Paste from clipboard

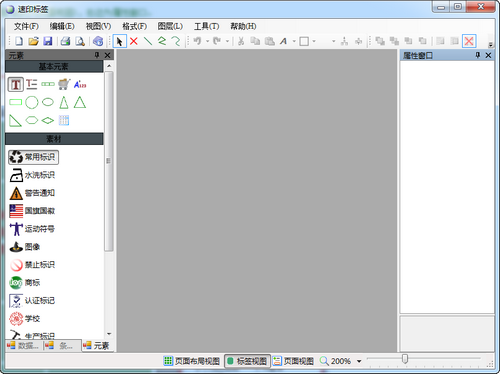point(269,41)
